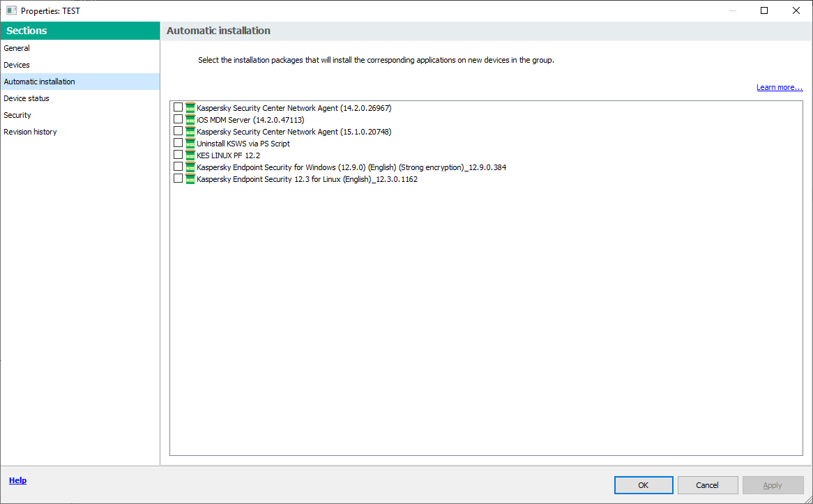
Task: View the Revision history section
Action: pyautogui.click(x=80, y=132)
